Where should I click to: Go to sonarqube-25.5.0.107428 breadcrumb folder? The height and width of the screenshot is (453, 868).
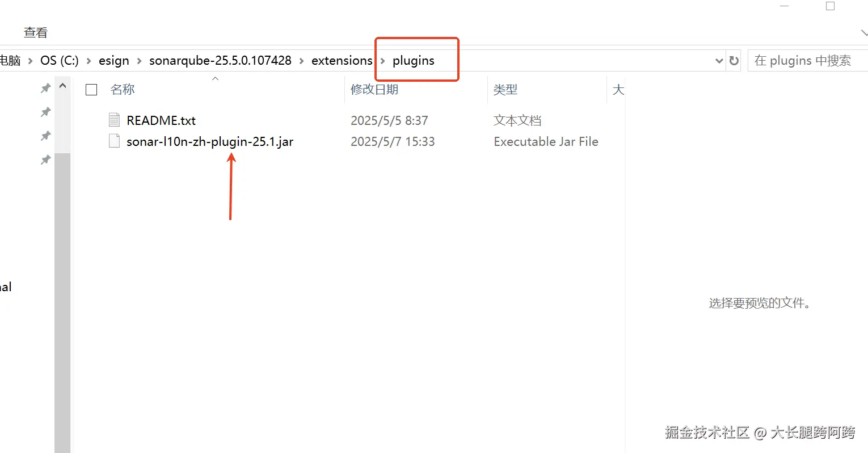pyautogui.click(x=220, y=61)
